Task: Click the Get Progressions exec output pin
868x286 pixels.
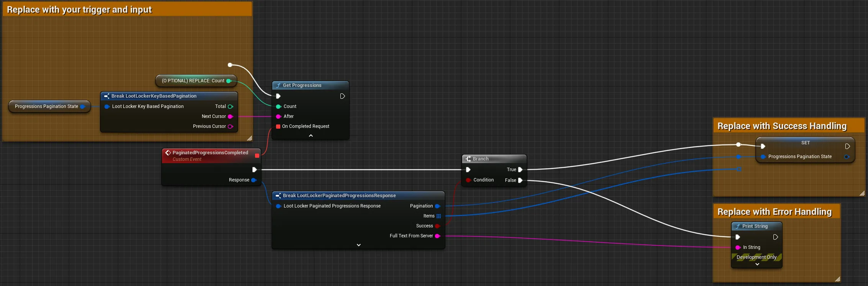Action: coord(342,96)
